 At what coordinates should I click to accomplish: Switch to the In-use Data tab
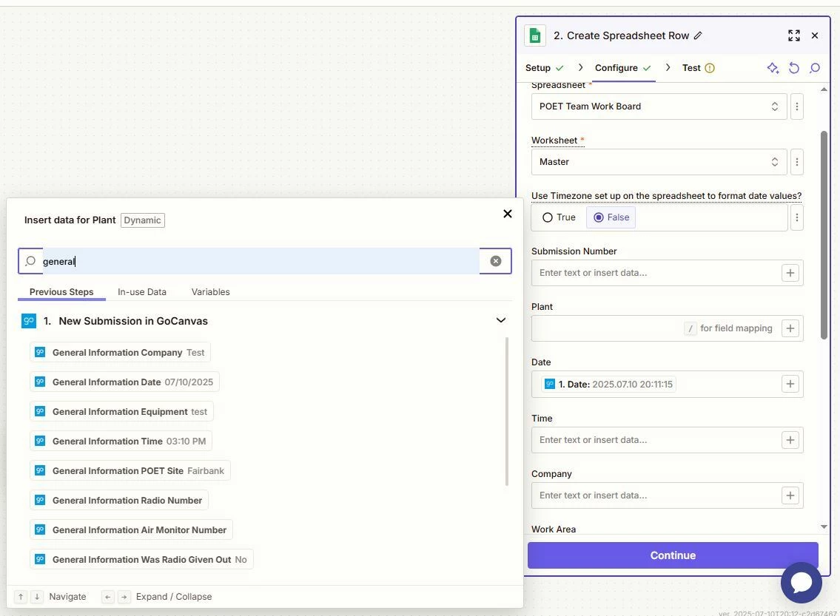[x=142, y=292]
